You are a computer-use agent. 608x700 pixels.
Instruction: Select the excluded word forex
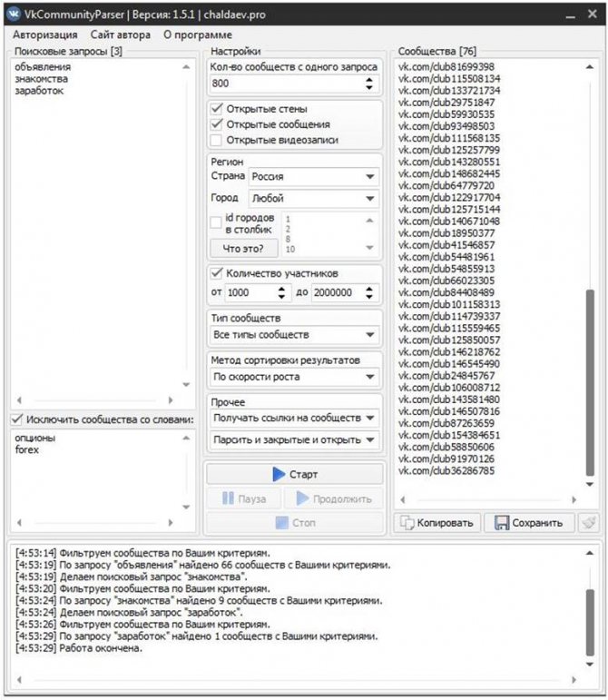(x=26, y=450)
